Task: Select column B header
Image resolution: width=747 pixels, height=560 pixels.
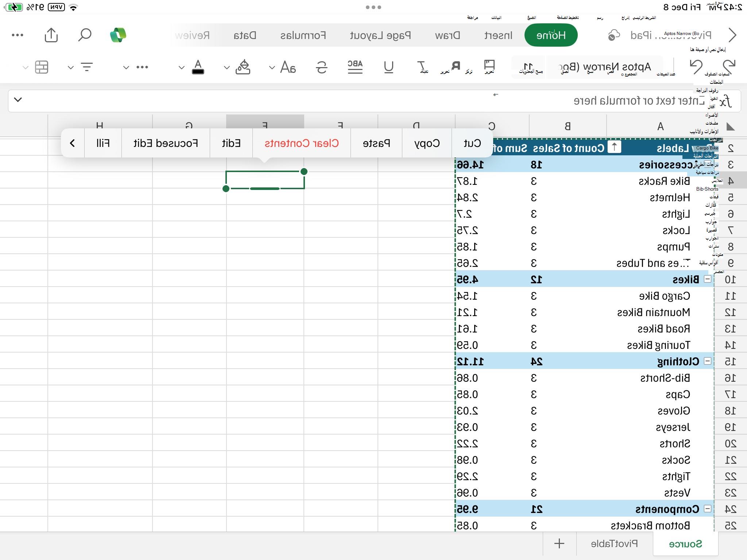Action: 568,126
